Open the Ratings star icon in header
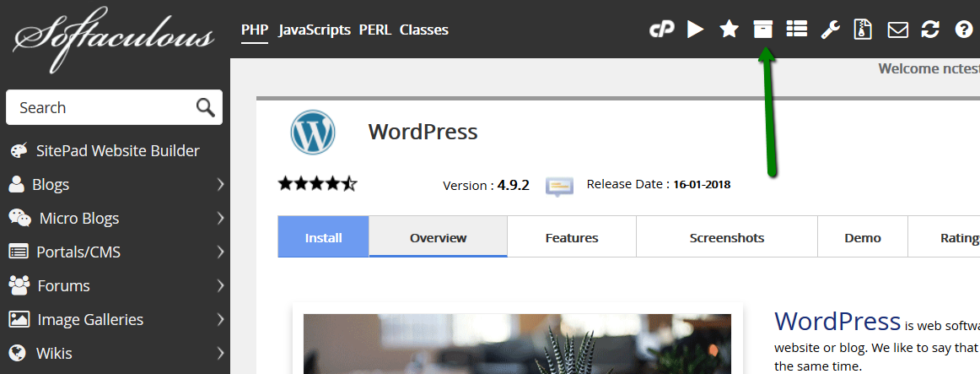 (729, 29)
